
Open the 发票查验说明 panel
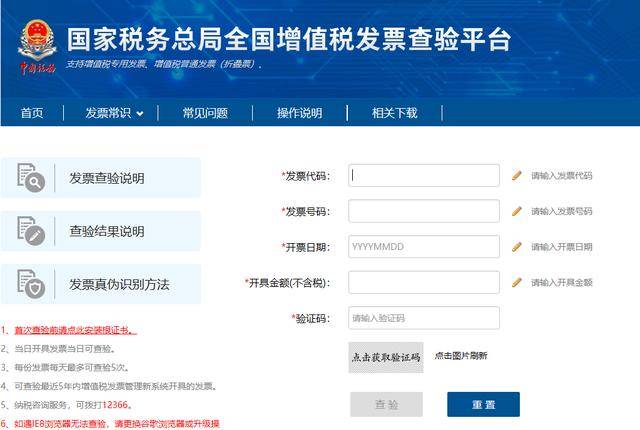(x=101, y=178)
